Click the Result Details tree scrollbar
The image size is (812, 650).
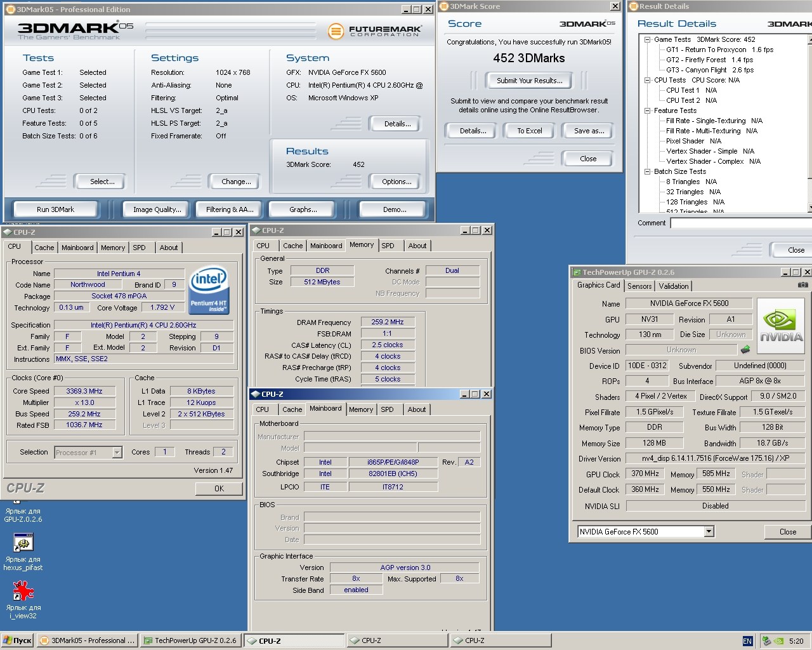click(809, 124)
